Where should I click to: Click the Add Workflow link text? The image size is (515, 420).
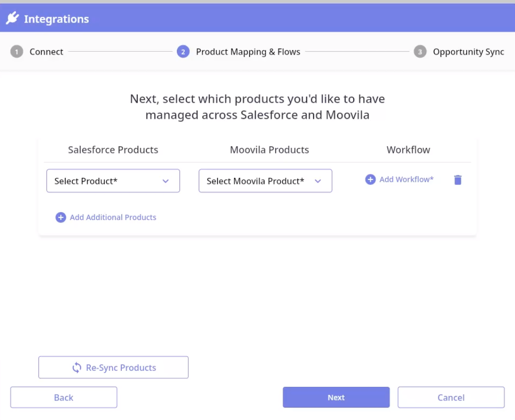click(406, 179)
